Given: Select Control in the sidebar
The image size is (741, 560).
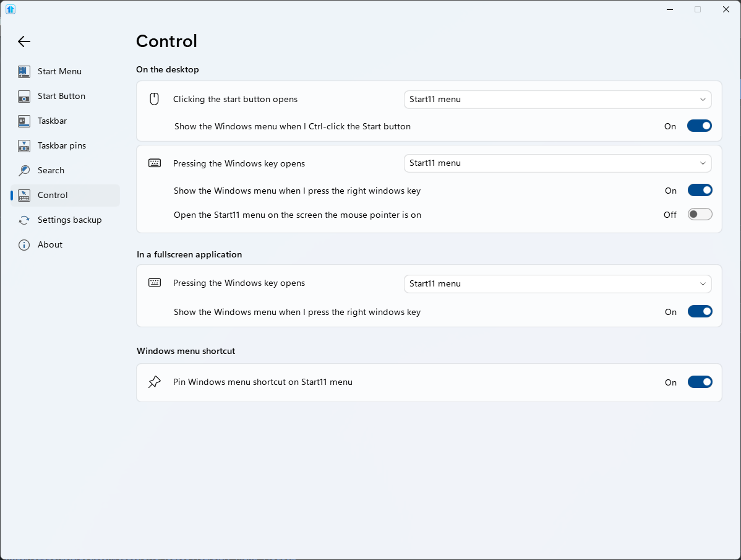Looking at the screenshot, I should (x=65, y=195).
